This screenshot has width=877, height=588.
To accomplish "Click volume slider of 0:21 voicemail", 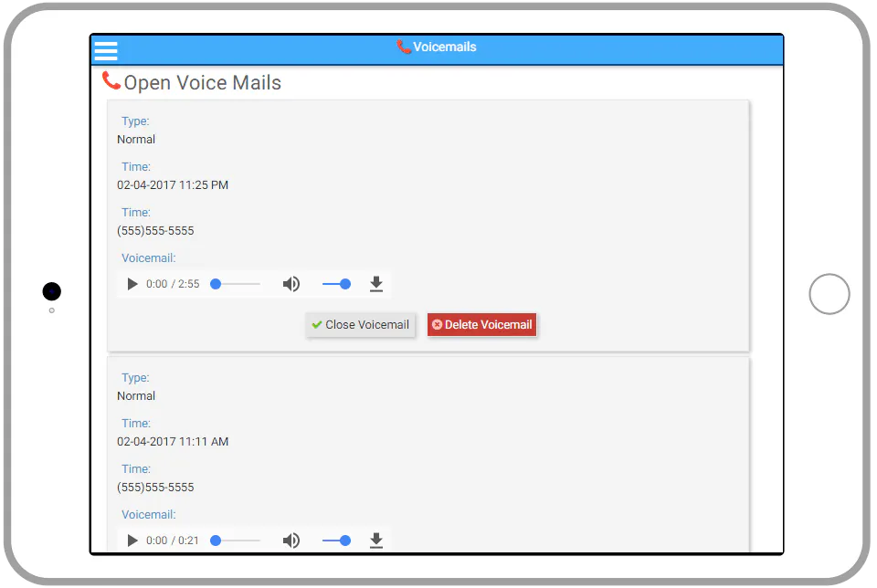I will click(337, 541).
